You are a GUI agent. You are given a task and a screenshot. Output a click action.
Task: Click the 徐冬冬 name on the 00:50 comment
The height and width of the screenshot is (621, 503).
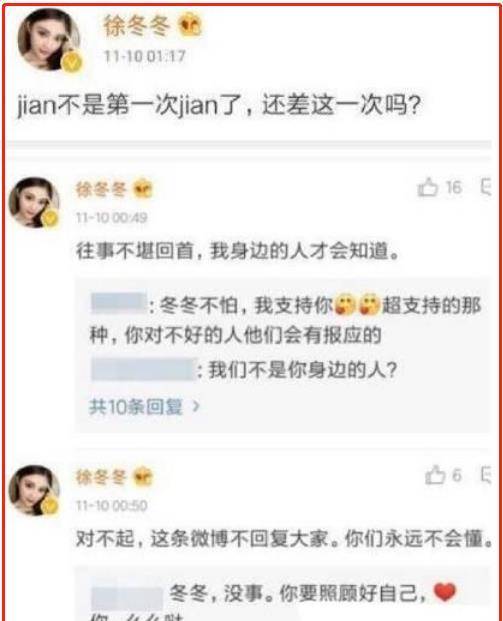[x=101, y=476]
